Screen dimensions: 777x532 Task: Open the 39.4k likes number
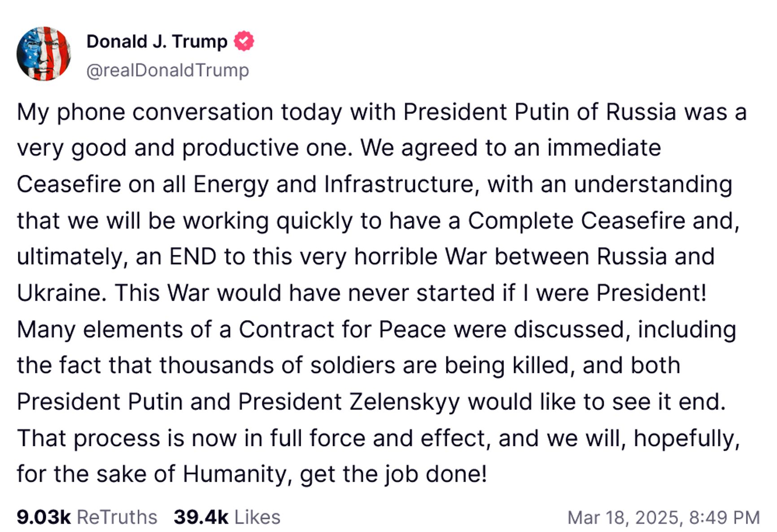point(201,517)
